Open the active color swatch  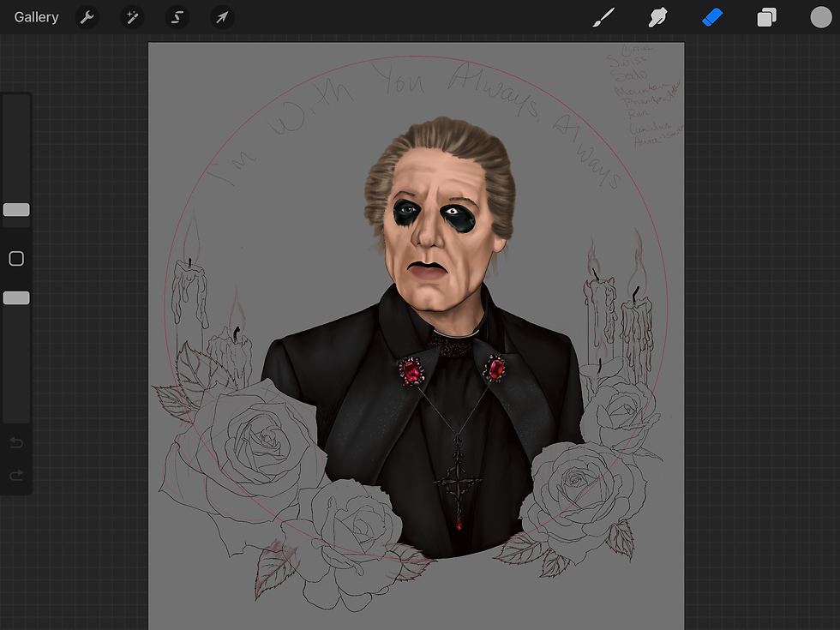821,17
